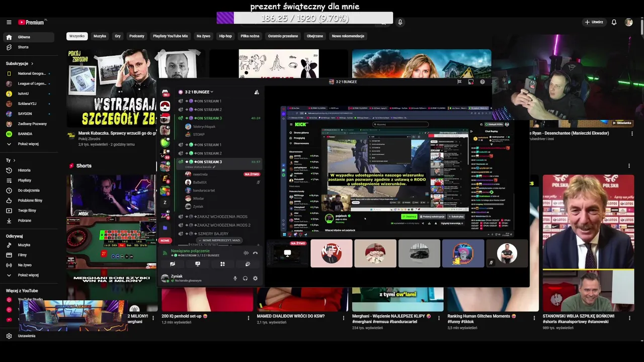Select the Hip-hop filter chip
644x362 pixels.
coord(225,36)
